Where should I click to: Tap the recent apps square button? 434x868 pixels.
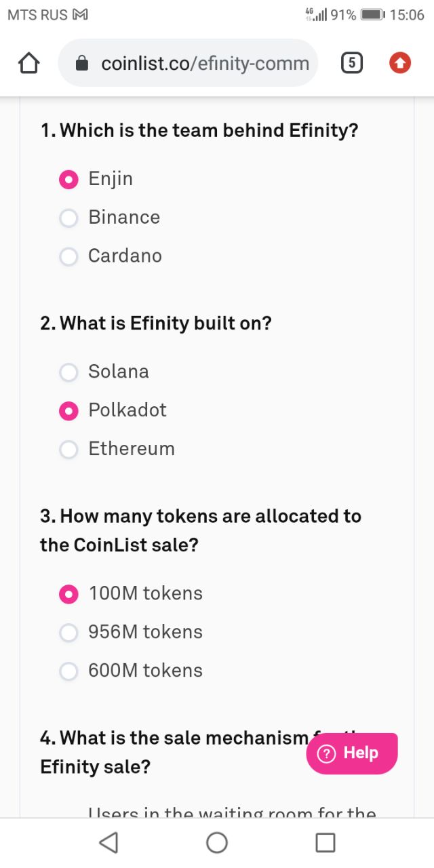[325, 842]
